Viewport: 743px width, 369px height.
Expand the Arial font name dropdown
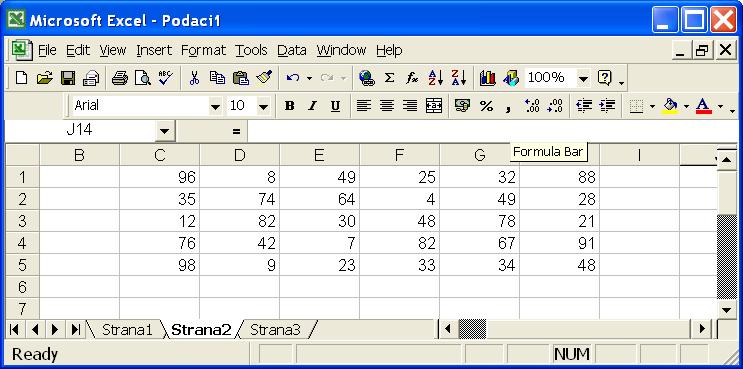[x=215, y=107]
